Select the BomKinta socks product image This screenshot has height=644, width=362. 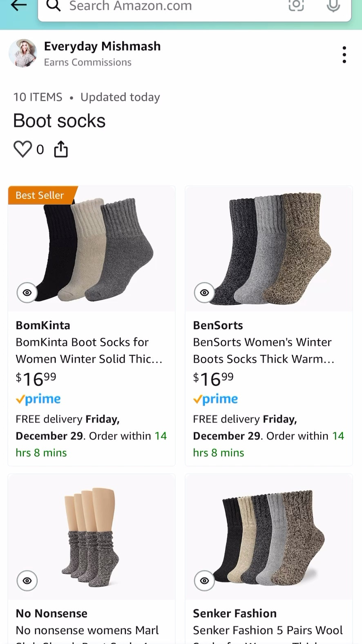tap(98, 249)
